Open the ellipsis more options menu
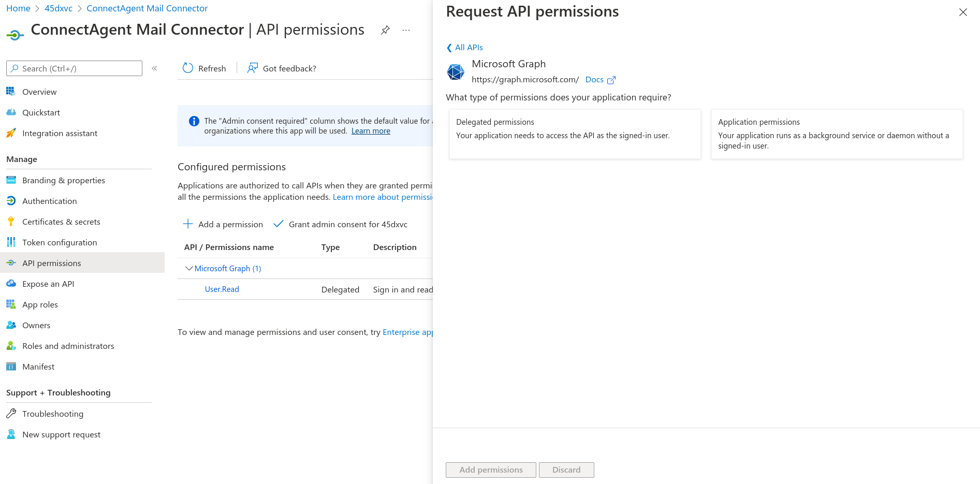The height and width of the screenshot is (484, 980). (406, 30)
